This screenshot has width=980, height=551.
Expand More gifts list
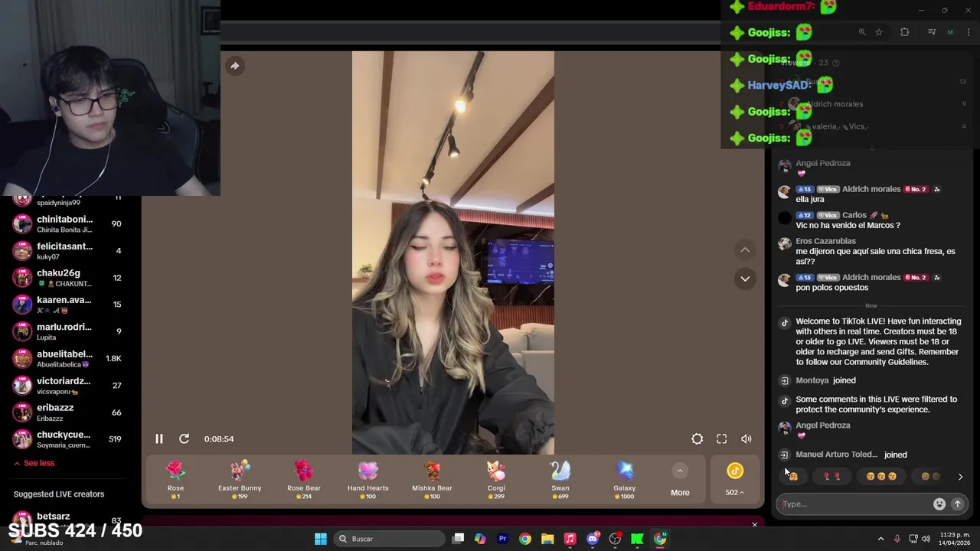[x=680, y=480]
